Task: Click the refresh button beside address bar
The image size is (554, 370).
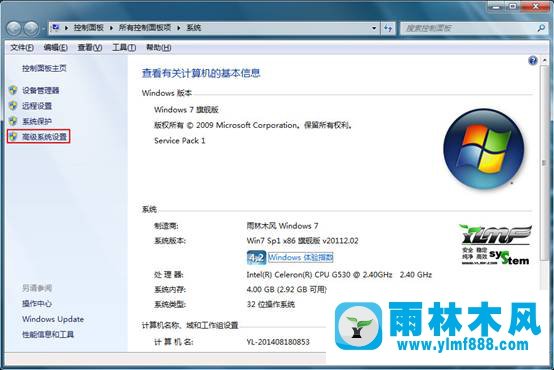Action: (388, 28)
